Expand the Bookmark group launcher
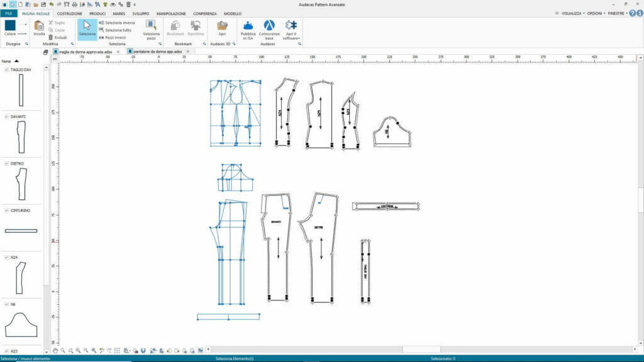The height and width of the screenshot is (362, 644). click(204, 44)
